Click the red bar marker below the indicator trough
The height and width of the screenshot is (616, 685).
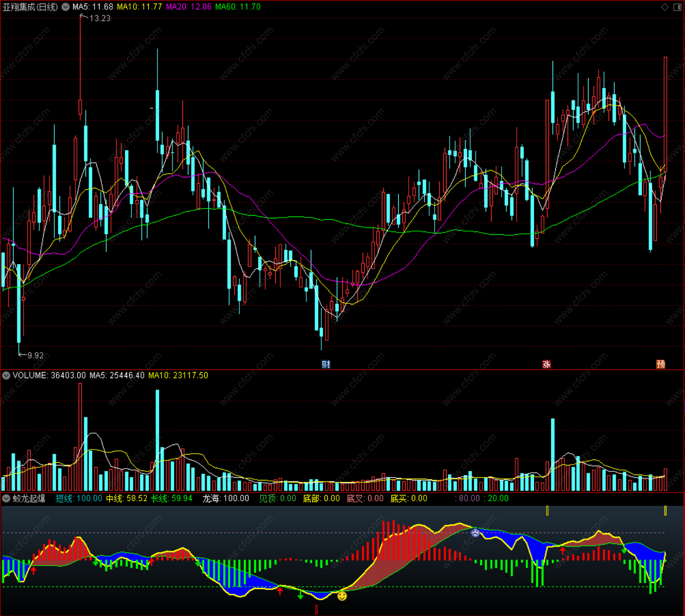click(317, 609)
